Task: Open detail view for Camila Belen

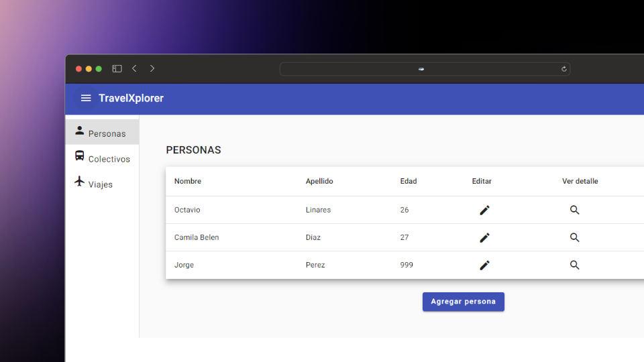Action: point(574,237)
